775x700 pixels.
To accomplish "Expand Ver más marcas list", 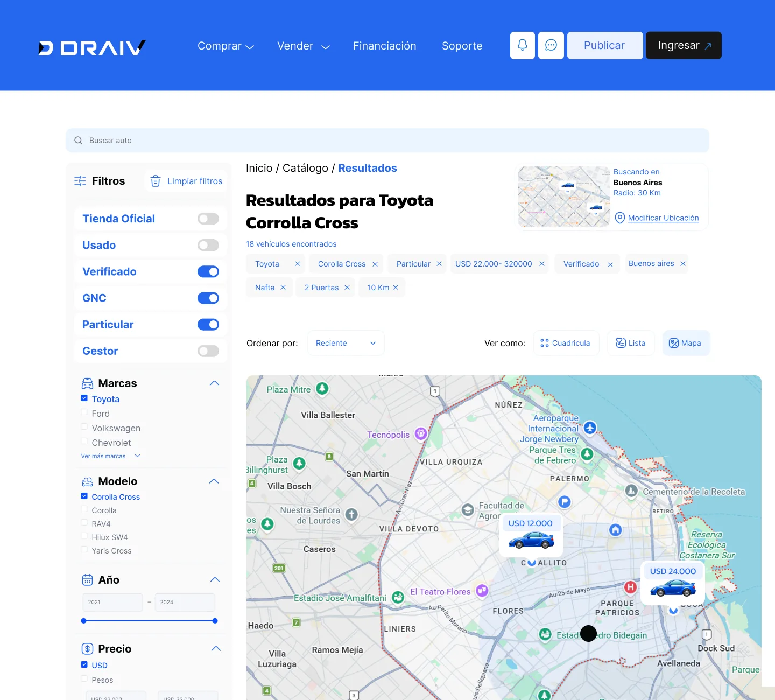I will (110, 456).
